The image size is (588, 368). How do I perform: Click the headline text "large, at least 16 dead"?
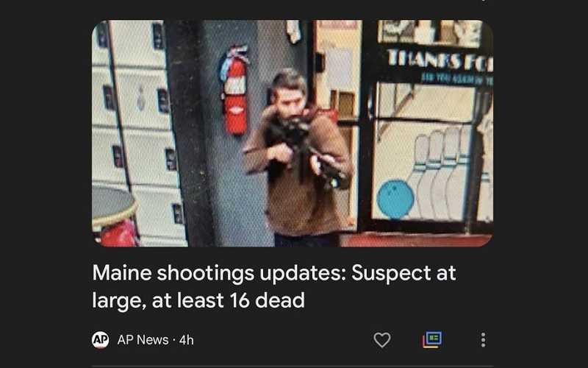click(198, 300)
